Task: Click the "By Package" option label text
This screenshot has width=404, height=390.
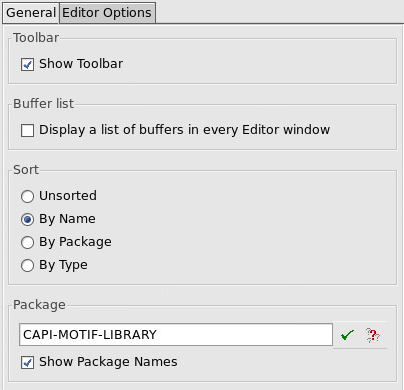Action: point(75,242)
